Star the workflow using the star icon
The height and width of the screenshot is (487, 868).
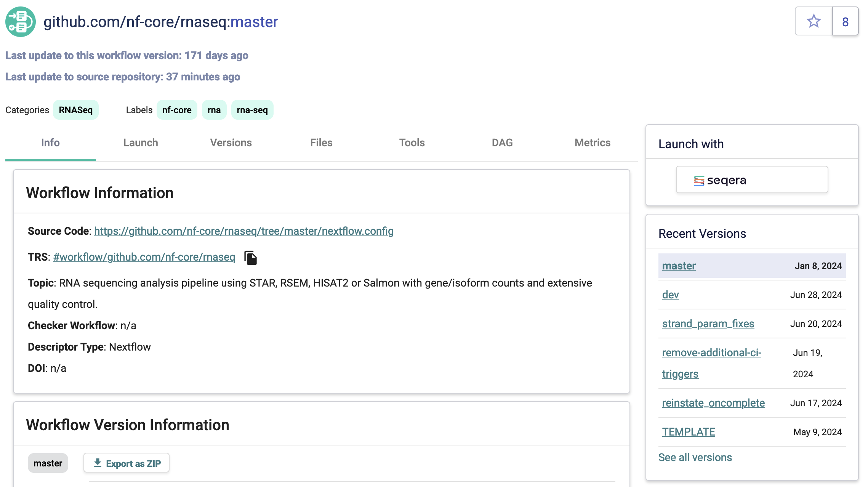click(814, 22)
